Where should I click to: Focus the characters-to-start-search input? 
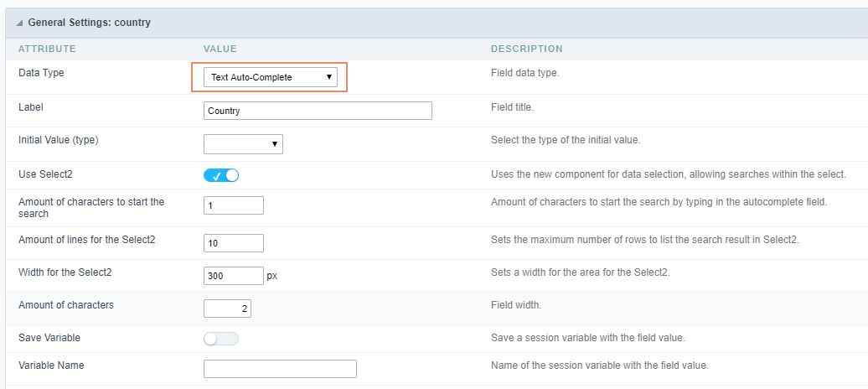[234, 205]
